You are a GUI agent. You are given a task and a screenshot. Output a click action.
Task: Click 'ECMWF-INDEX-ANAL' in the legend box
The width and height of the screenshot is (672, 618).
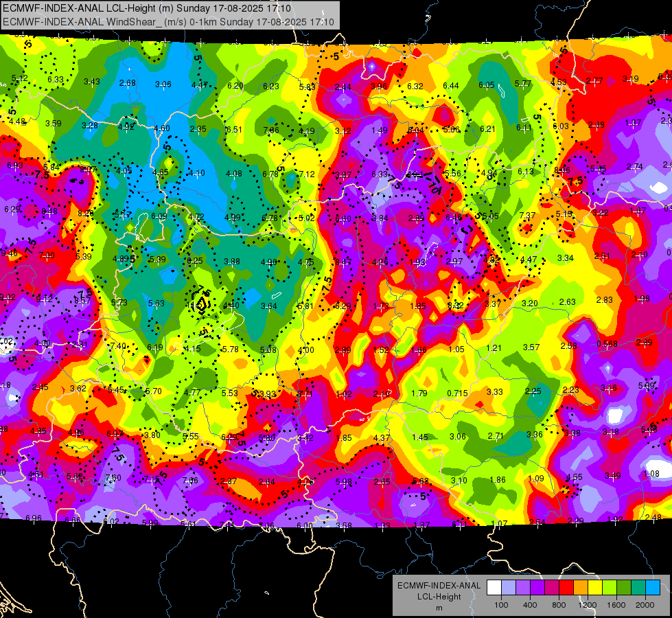pos(439,586)
